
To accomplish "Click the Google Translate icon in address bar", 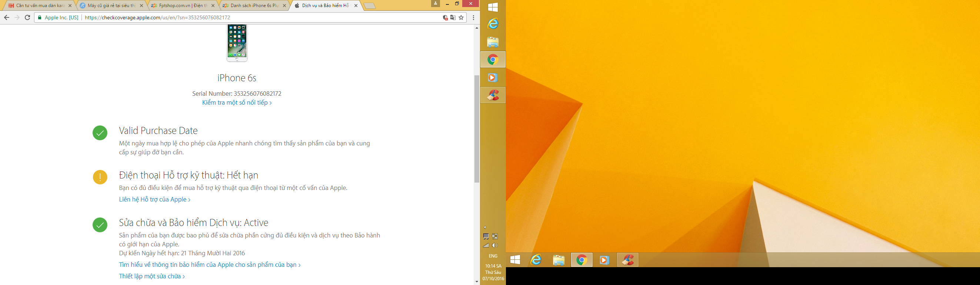I will coord(453,17).
